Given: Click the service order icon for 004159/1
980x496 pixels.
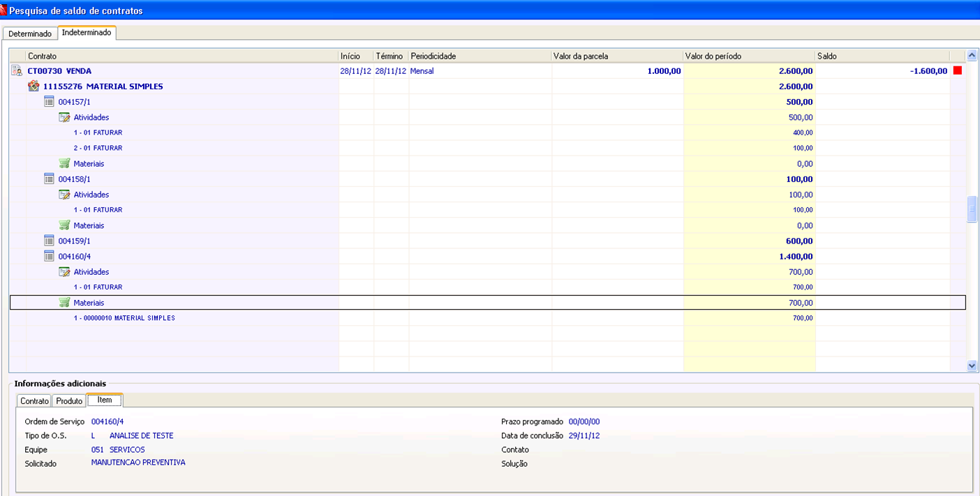Looking at the screenshot, I should (x=49, y=241).
